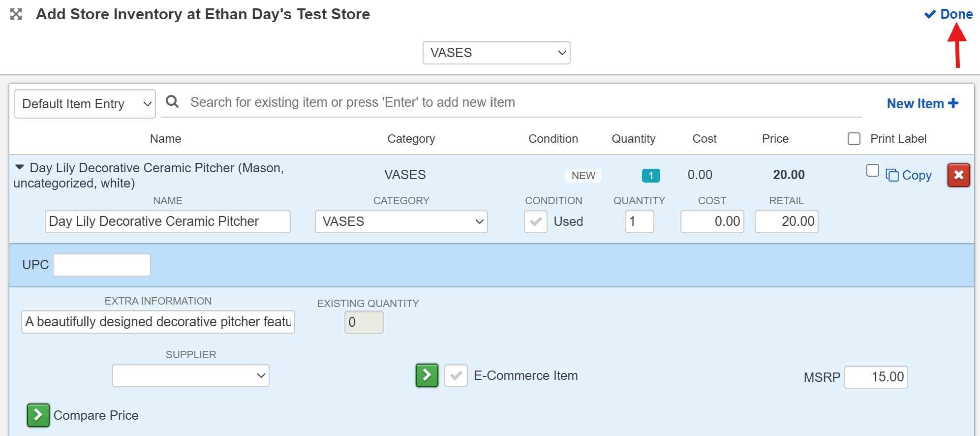Click the search magnifier icon
The image size is (980, 436).
(x=172, y=102)
